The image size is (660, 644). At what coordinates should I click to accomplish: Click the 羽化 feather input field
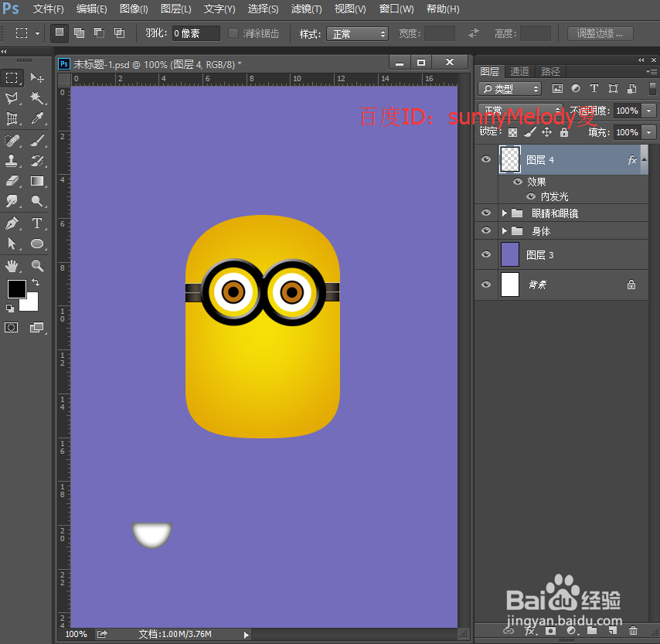(196, 33)
